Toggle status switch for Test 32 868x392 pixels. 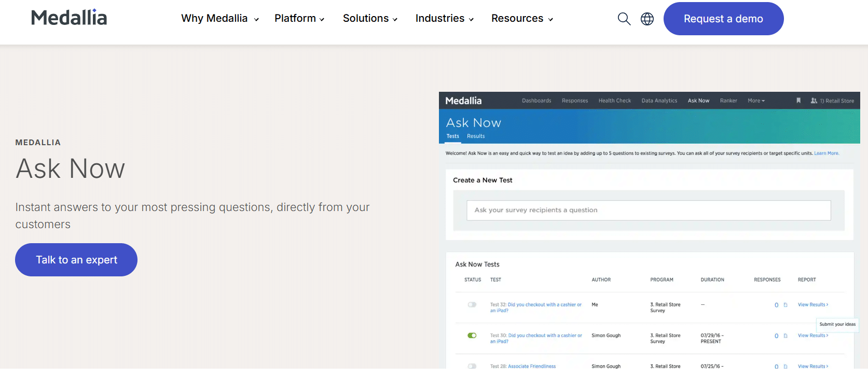[472, 305]
